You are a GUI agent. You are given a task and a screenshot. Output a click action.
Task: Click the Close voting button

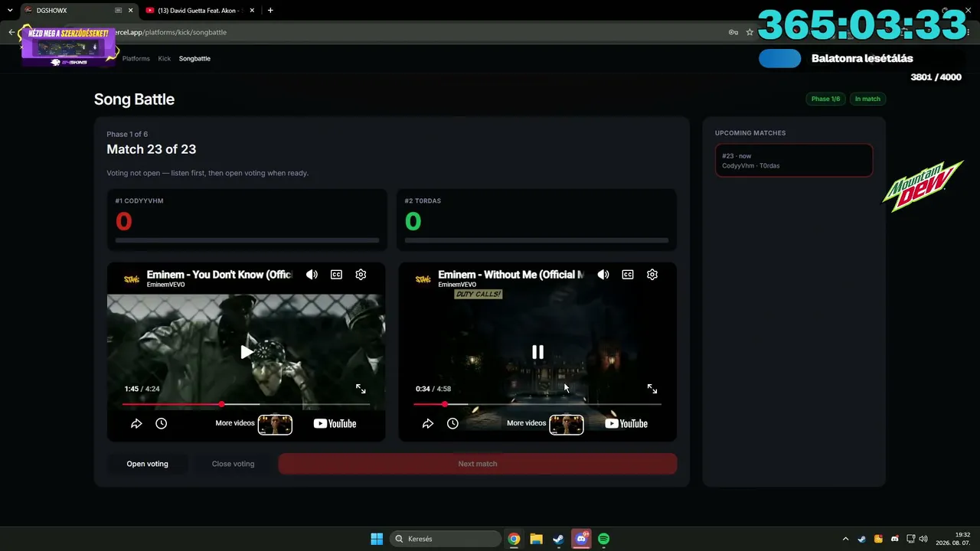[233, 464]
